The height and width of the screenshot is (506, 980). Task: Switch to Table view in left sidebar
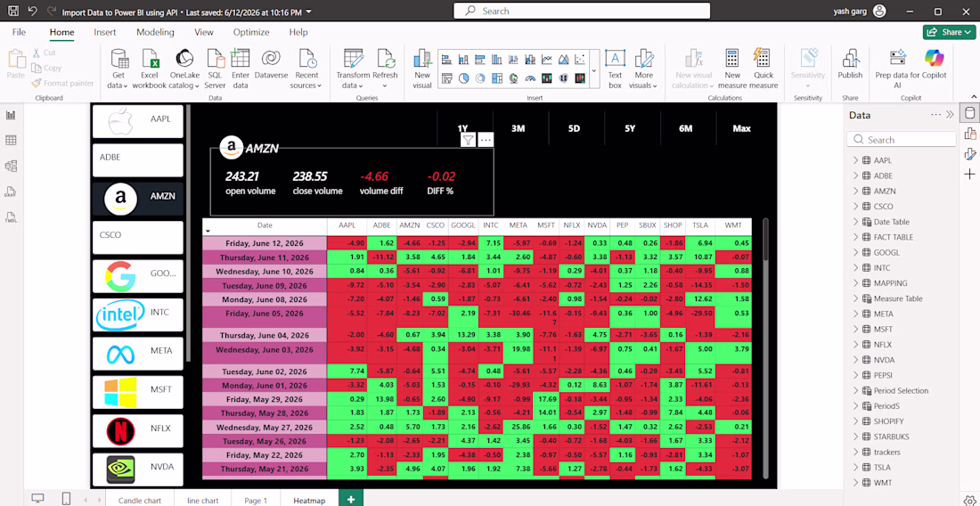point(11,141)
